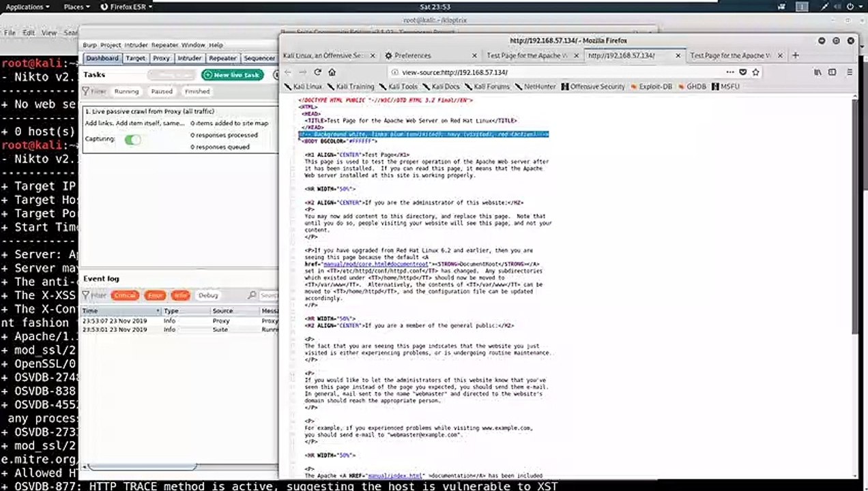Image resolution: width=868 pixels, height=491 pixels.
Task: Go back in Firefox
Action: tap(288, 72)
